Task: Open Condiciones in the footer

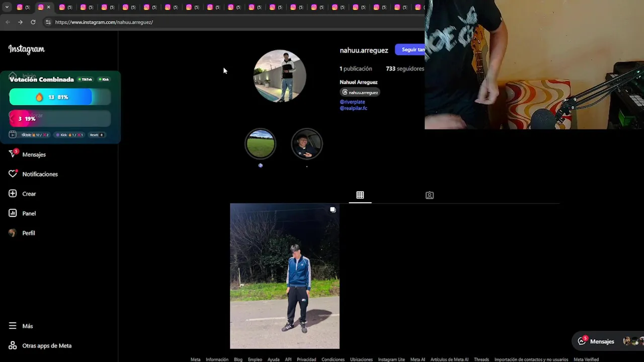Action: point(333,359)
